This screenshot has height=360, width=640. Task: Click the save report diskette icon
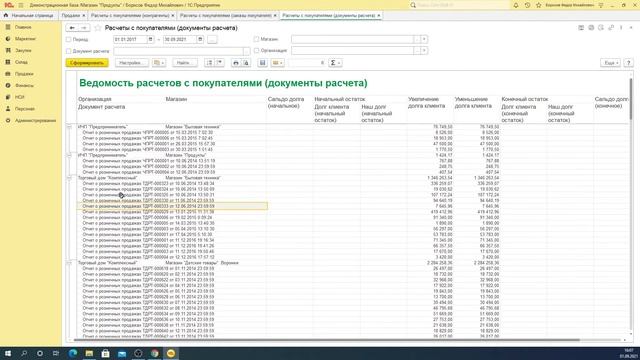click(262, 63)
